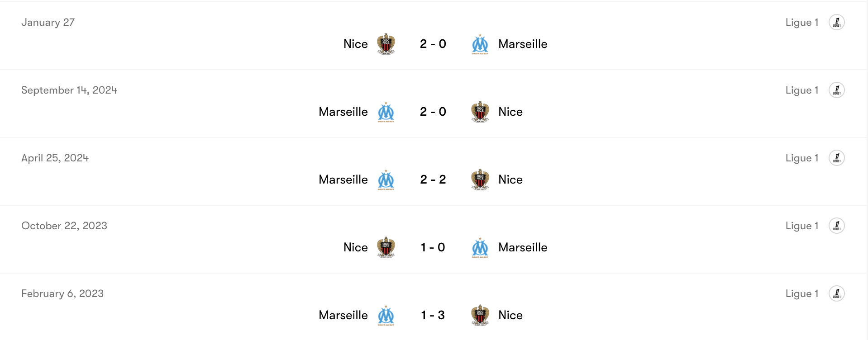This screenshot has width=868, height=340.
Task: Open details for the 2 - 2 draw
Action: 433,179
